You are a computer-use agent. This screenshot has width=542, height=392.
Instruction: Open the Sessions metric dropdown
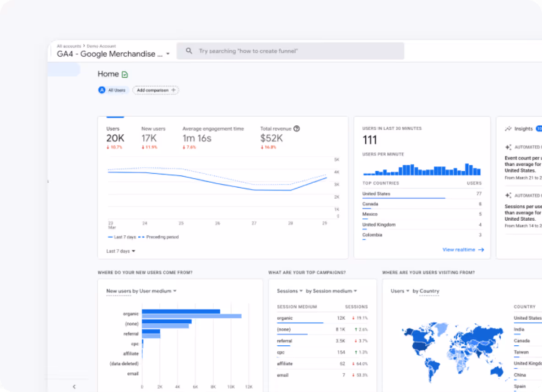click(x=290, y=291)
